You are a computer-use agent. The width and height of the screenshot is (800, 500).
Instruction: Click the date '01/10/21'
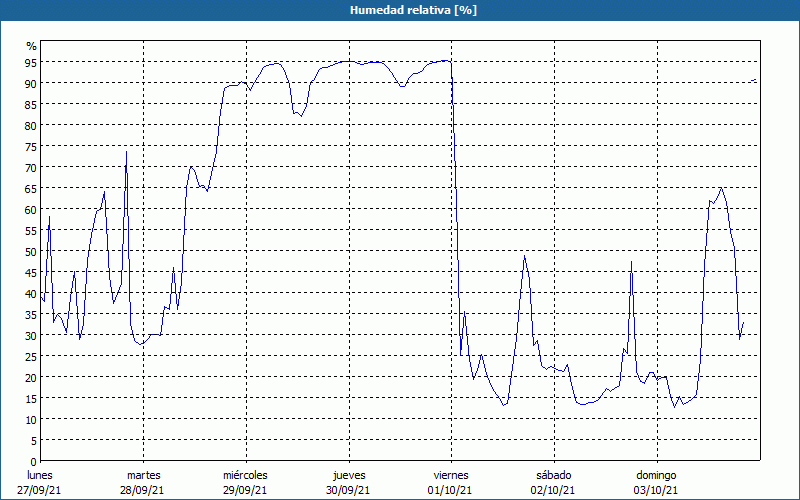(450, 490)
